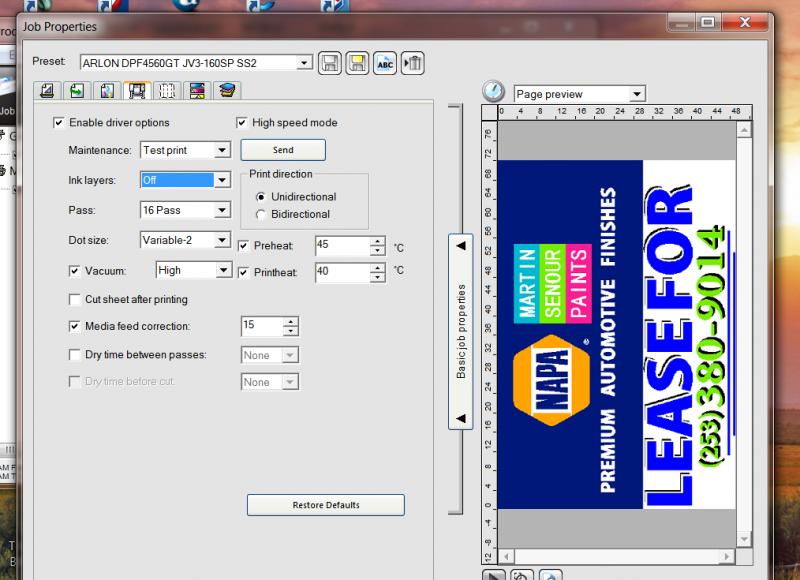Viewport: 800px width, 580px height.
Task: Open the layout tab with ruler page icon
Action: pyautogui.click(x=47, y=91)
